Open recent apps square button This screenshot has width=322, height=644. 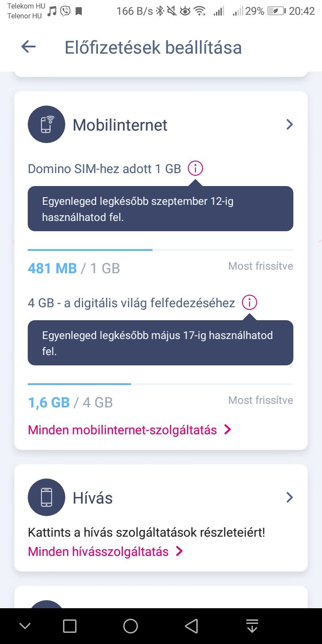click(x=70, y=626)
